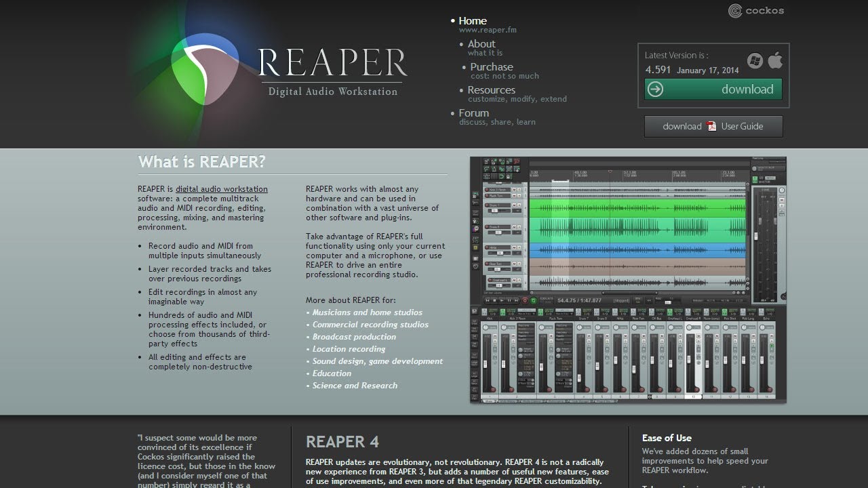Screen dimensions: 868x488
Task: Open 'Sound design, game development' link
Action: pos(378,361)
